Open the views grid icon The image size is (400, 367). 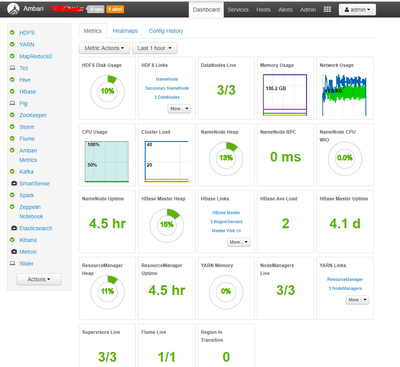pyautogui.click(x=327, y=9)
